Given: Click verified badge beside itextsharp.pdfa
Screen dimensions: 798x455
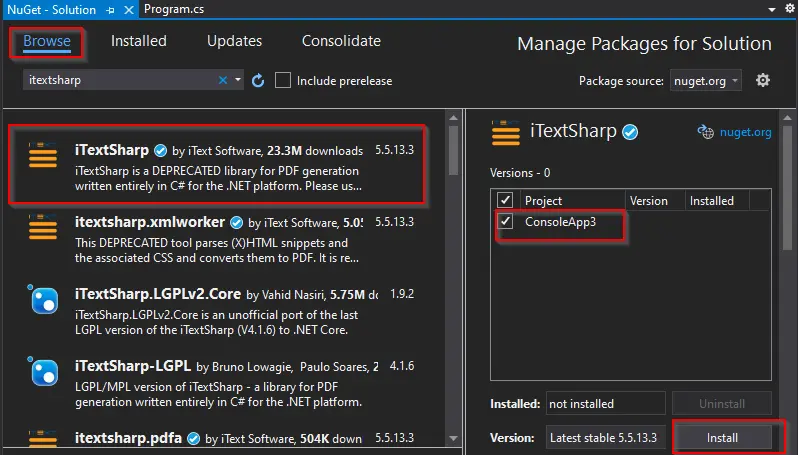Looking at the screenshot, I should click(x=193, y=438).
